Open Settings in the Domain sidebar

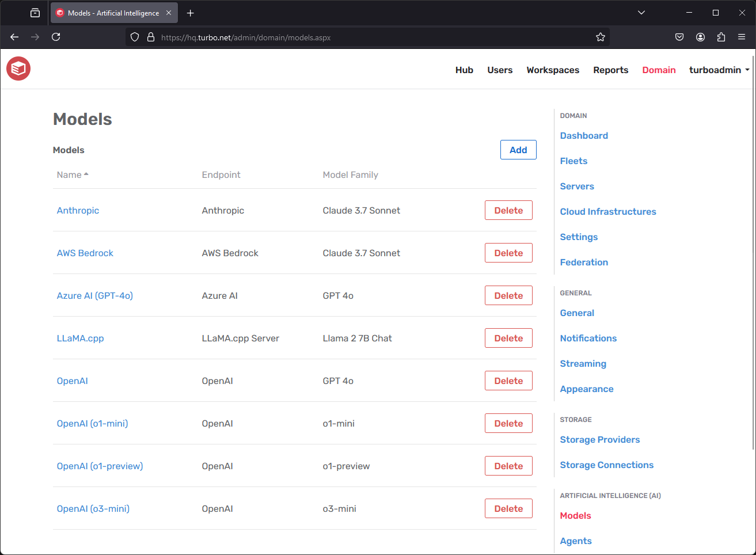pos(579,237)
